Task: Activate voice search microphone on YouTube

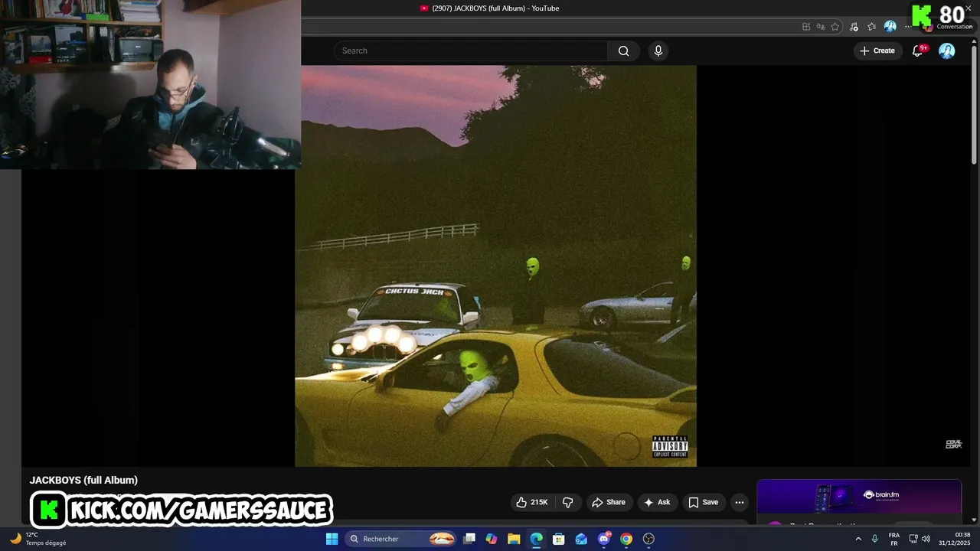Action: coord(658,51)
